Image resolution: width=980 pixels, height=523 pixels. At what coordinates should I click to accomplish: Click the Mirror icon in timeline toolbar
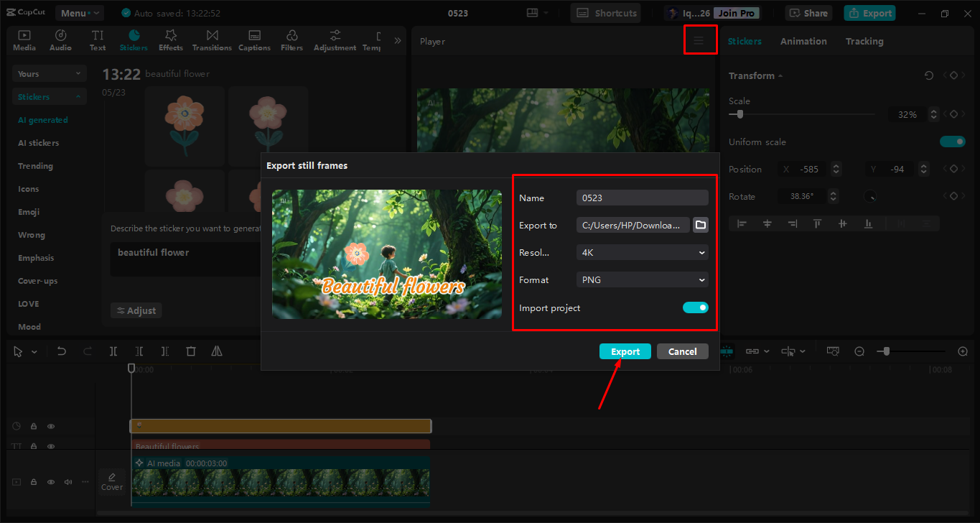click(217, 351)
